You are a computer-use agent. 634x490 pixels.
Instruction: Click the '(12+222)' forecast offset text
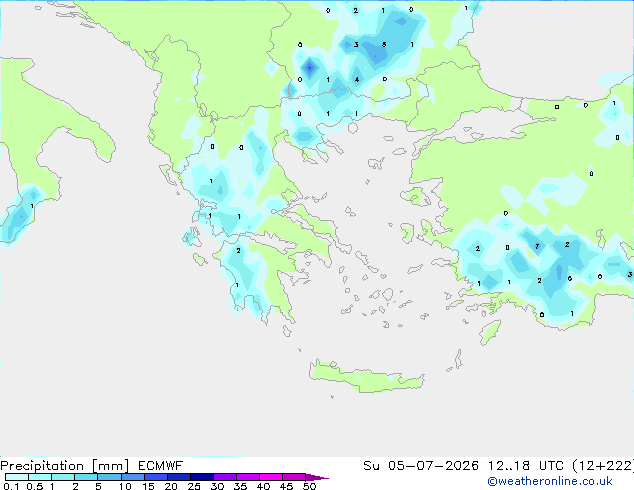603,466
